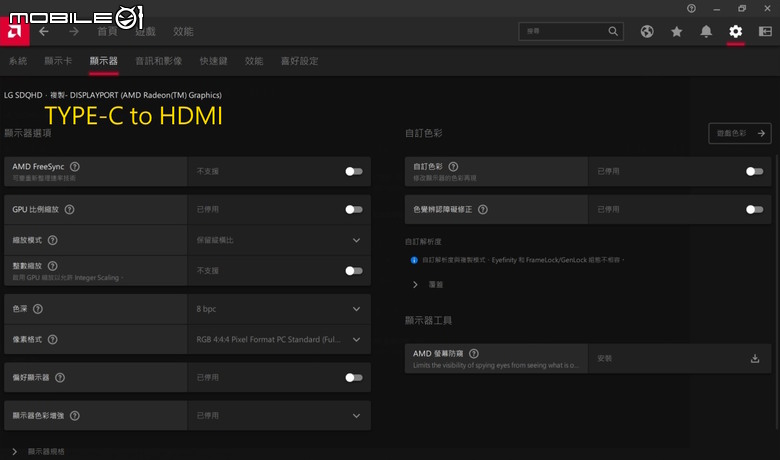Open favorites with the star icon
The image size is (780, 460).
coord(677,31)
